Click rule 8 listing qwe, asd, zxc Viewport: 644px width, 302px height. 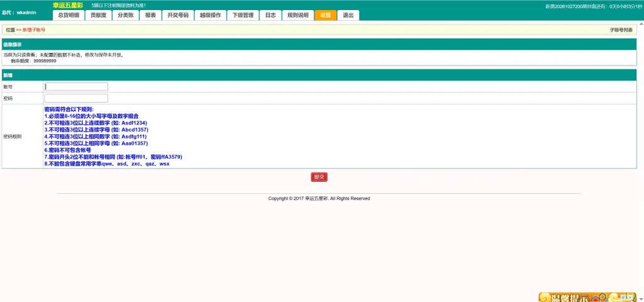pos(107,164)
